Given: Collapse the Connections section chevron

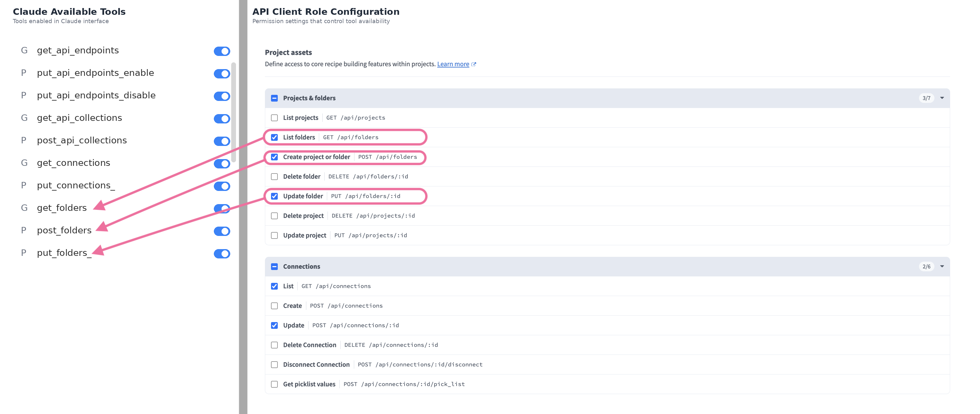Looking at the screenshot, I should (x=942, y=266).
